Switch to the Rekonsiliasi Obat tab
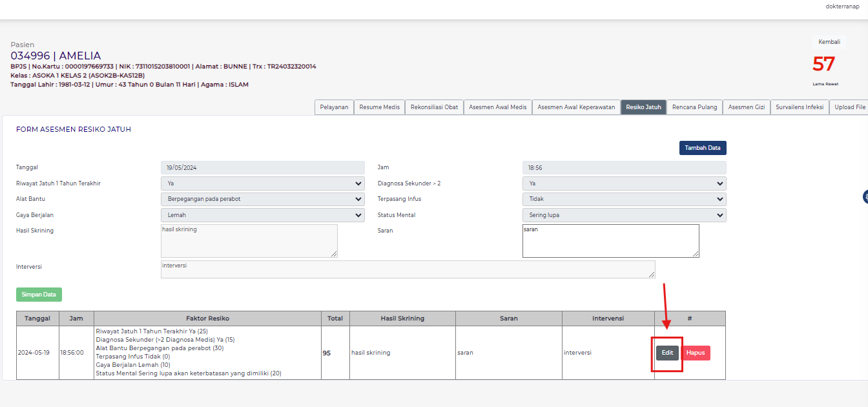 tap(434, 107)
